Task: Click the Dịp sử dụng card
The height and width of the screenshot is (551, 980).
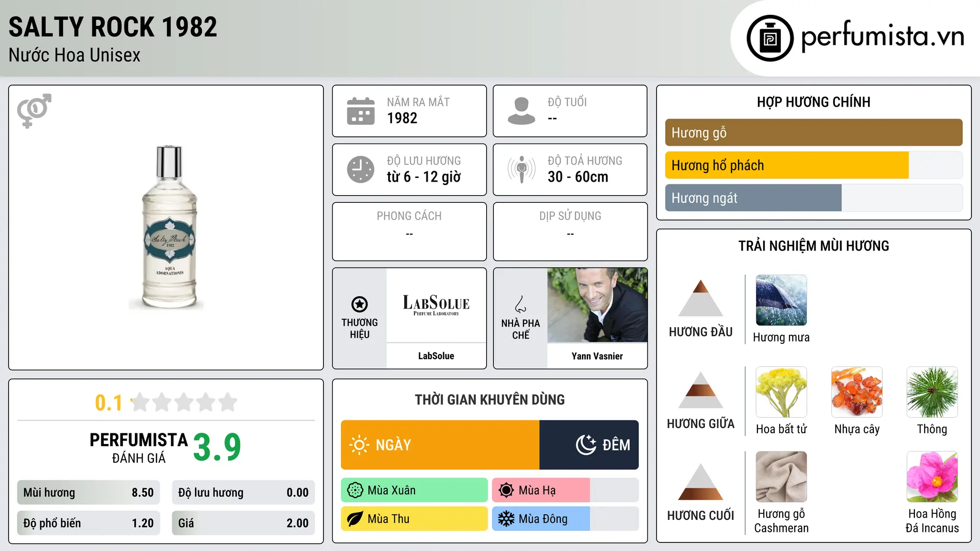Action: tap(570, 231)
